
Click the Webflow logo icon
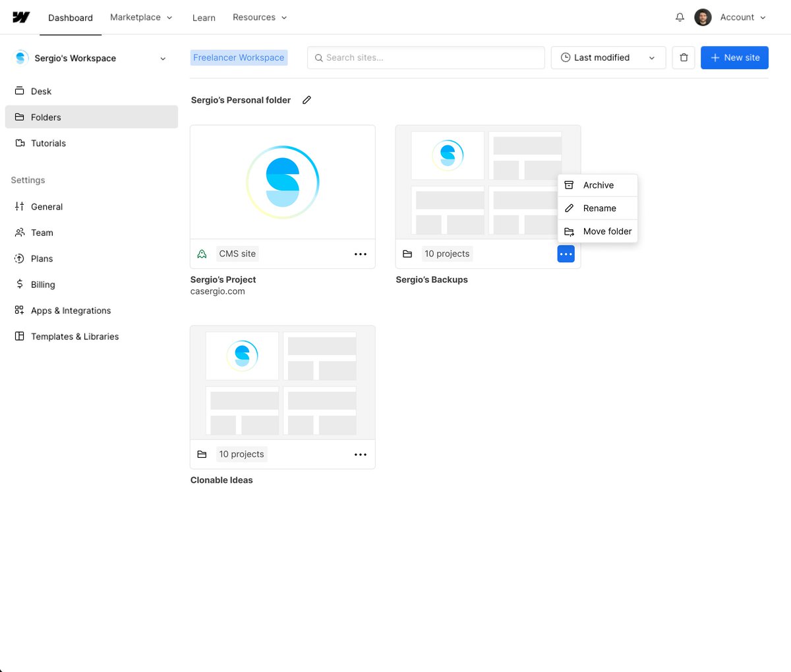(x=21, y=17)
